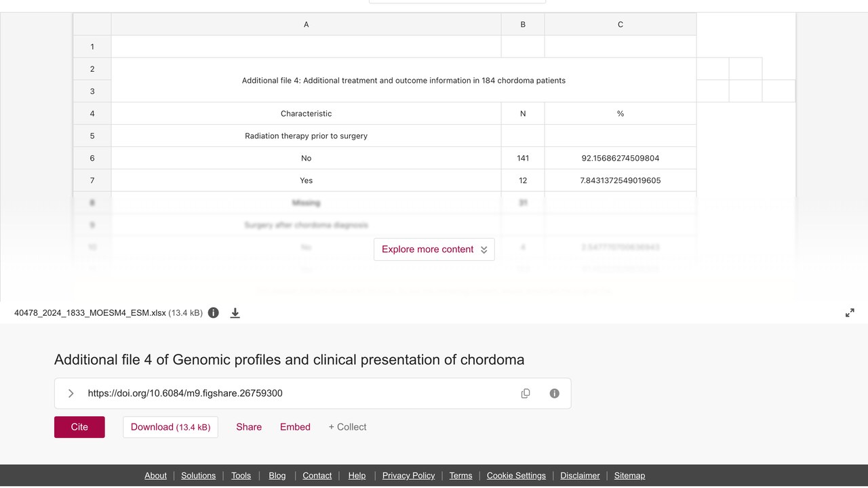Open the Disclaimer footer link

point(580,476)
